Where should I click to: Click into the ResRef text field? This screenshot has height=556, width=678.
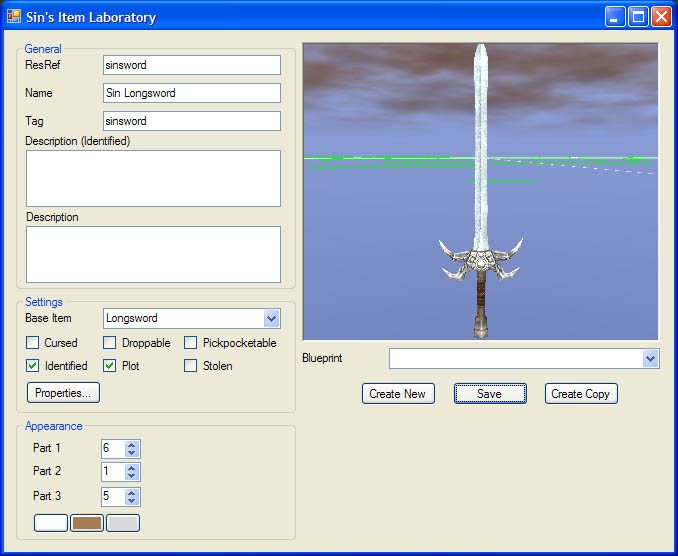[191, 65]
